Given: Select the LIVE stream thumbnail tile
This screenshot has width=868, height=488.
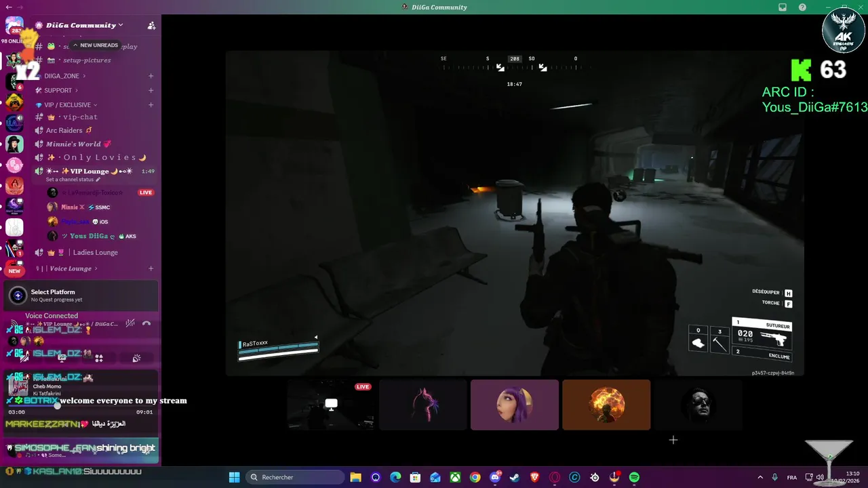Looking at the screenshot, I should (x=331, y=405).
